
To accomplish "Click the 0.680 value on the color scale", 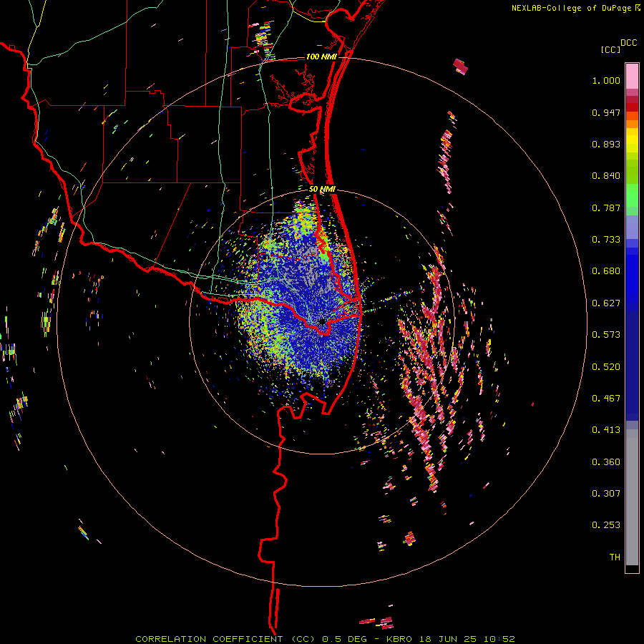I will [x=606, y=271].
